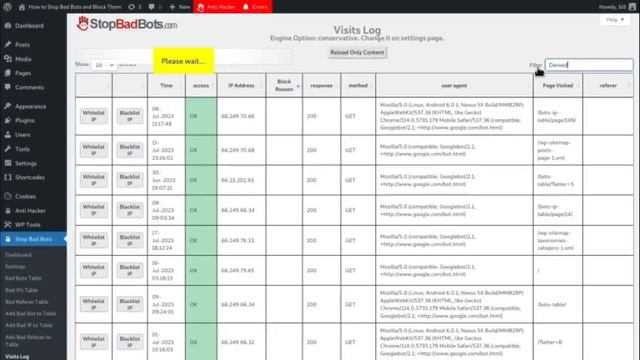The height and width of the screenshot is (360, 640).
Task: Open the updates icon showing 3
Action: point(135,7)
